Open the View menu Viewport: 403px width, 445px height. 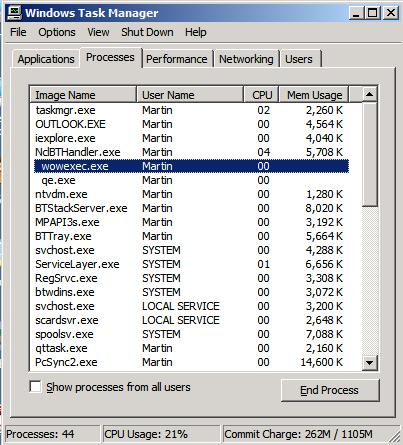click(98, 32)
